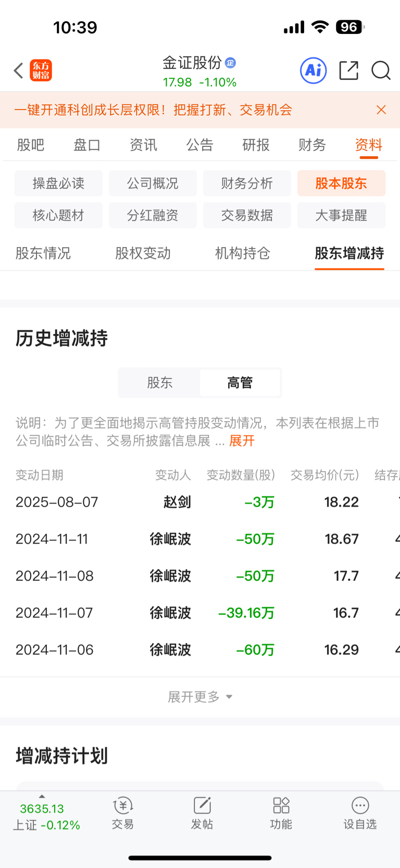This screenshot has width=400, height=868.
Task: Expand the 上证 index ticker arrow
Action: point(42,796)
